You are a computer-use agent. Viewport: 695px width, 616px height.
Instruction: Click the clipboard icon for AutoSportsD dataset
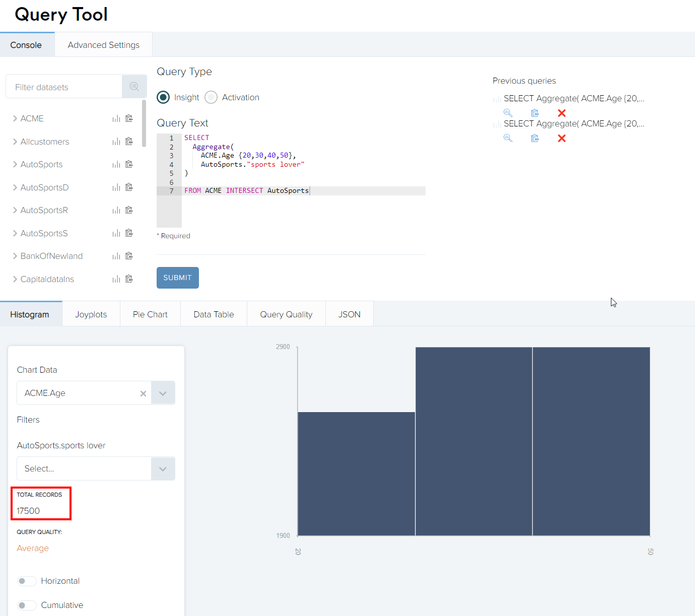tap(129, 187)
